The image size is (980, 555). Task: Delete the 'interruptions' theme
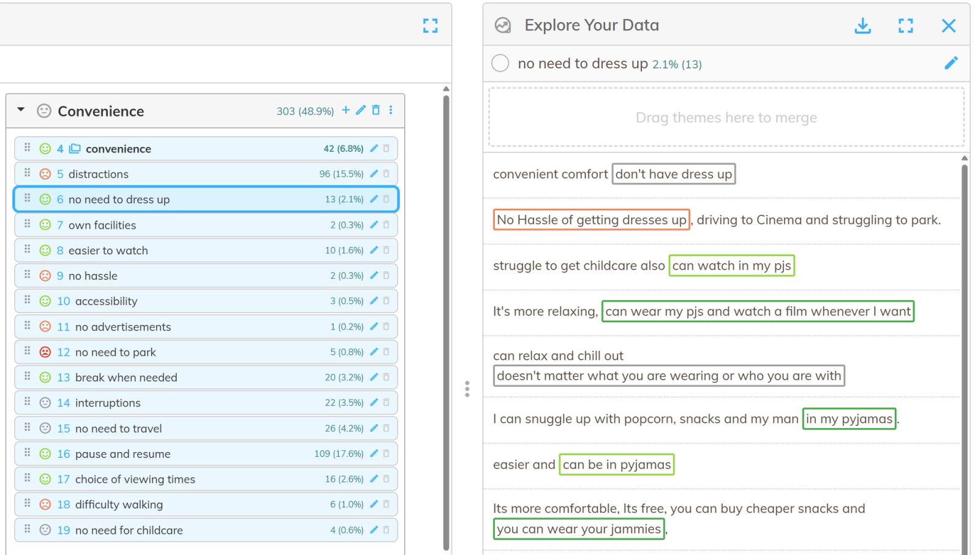tap(386, 402)
